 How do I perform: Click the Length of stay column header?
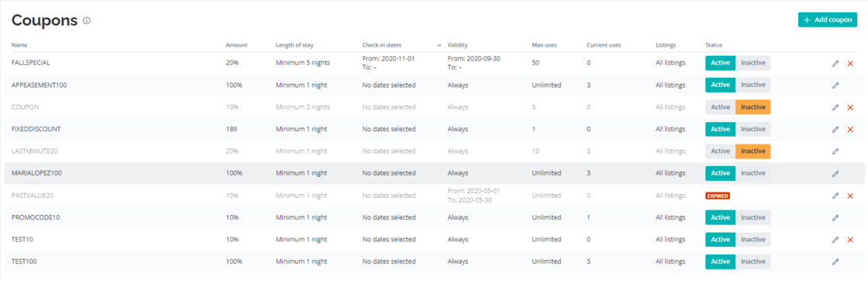click(294, 45)
